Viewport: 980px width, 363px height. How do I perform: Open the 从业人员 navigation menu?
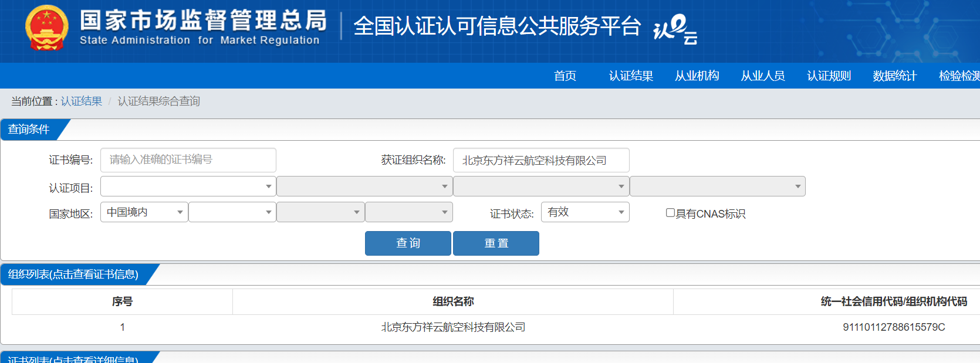[x=763, y=76]
